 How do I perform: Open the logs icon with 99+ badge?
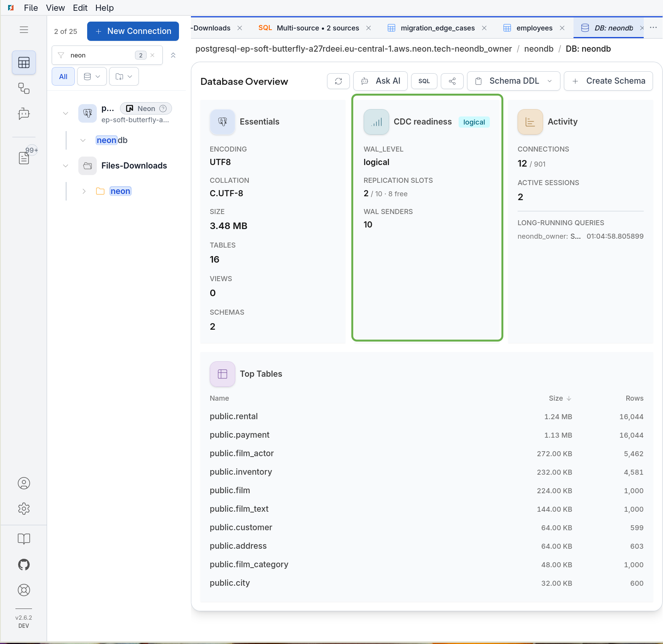point(24,158)
